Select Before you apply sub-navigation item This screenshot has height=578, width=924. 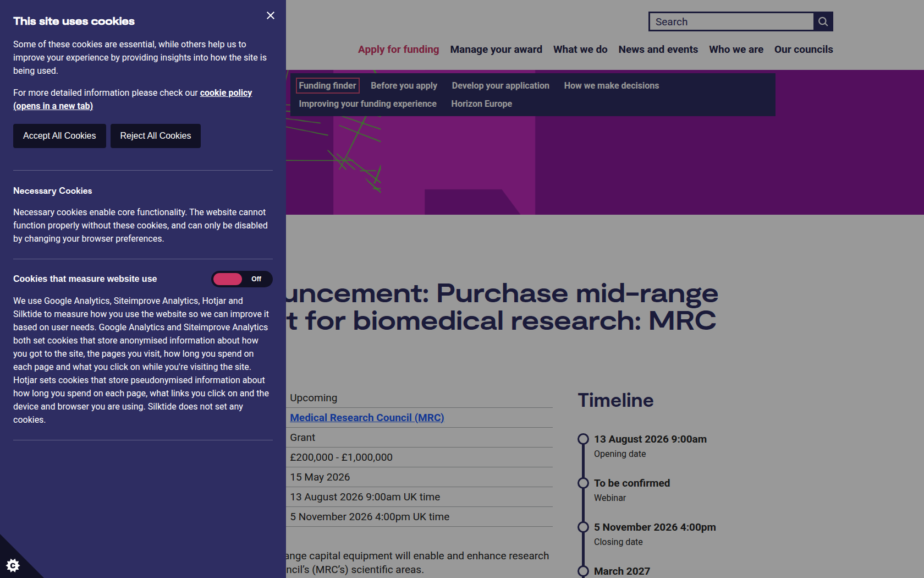click(404, 85)
